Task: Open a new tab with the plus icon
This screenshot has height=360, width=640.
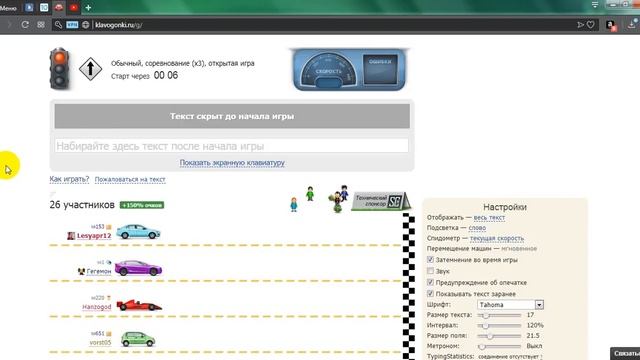Action: pyautogui.click(x=88, y=7)
